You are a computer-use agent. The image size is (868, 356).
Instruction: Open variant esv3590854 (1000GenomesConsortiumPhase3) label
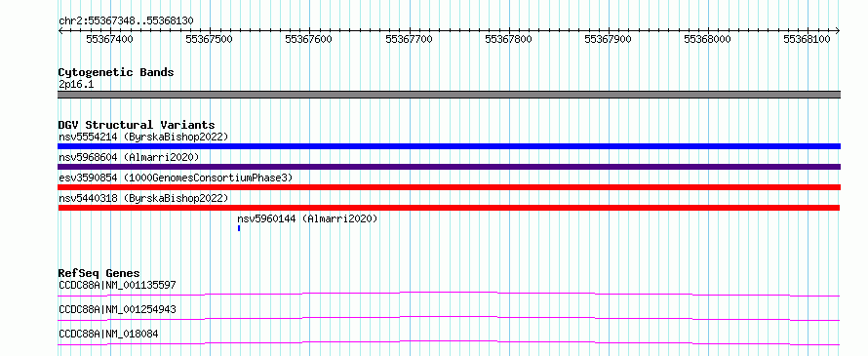pos(176,178)
